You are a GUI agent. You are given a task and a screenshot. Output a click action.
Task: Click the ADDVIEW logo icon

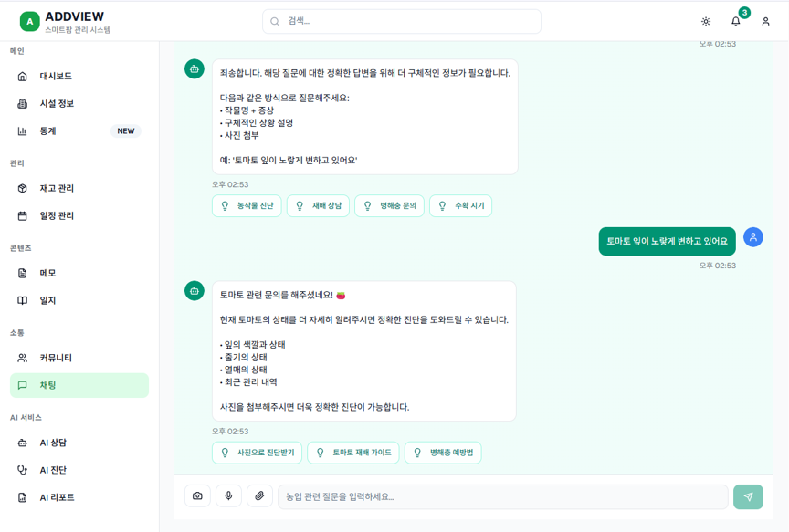(28, 20)
